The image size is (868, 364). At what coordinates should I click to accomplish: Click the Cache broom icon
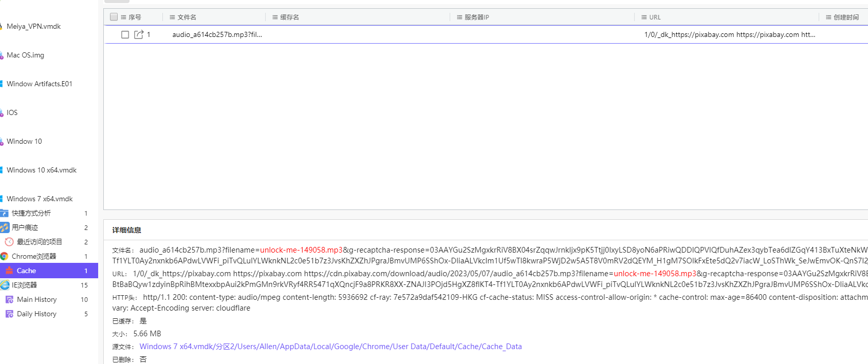tap(9, 271)
